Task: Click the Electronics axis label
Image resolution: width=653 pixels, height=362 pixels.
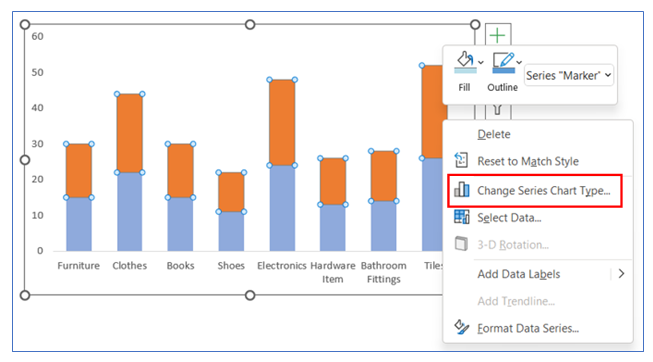Action: click(282, 266)
